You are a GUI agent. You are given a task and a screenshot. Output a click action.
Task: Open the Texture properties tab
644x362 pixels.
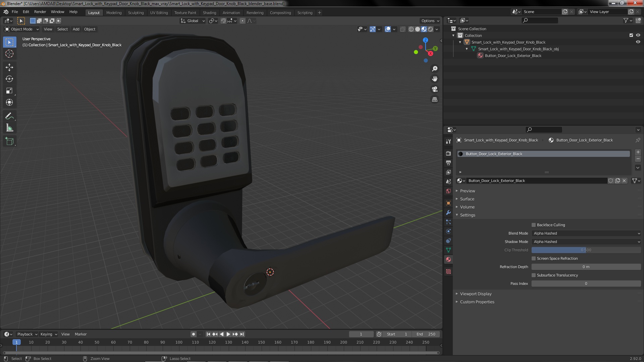[x=448, y=271]
